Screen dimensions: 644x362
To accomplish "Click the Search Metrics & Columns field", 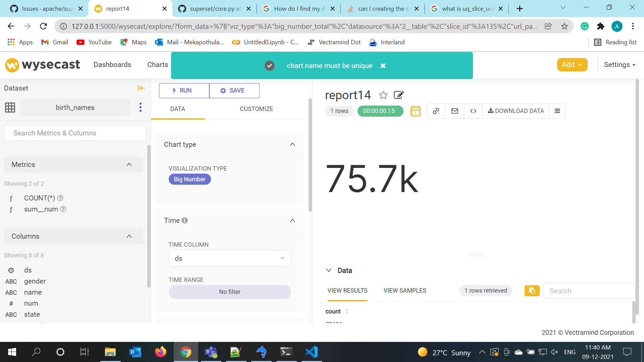I will (x=75, y=133).
